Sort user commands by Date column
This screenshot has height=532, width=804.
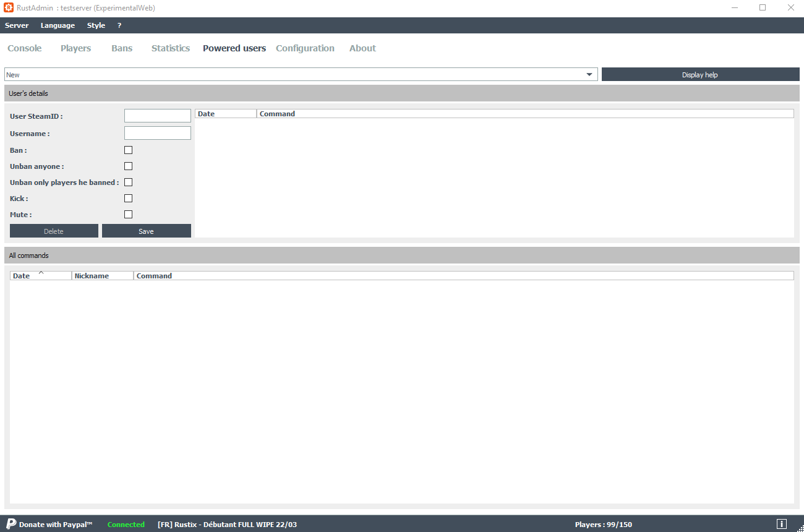(226, 114)
